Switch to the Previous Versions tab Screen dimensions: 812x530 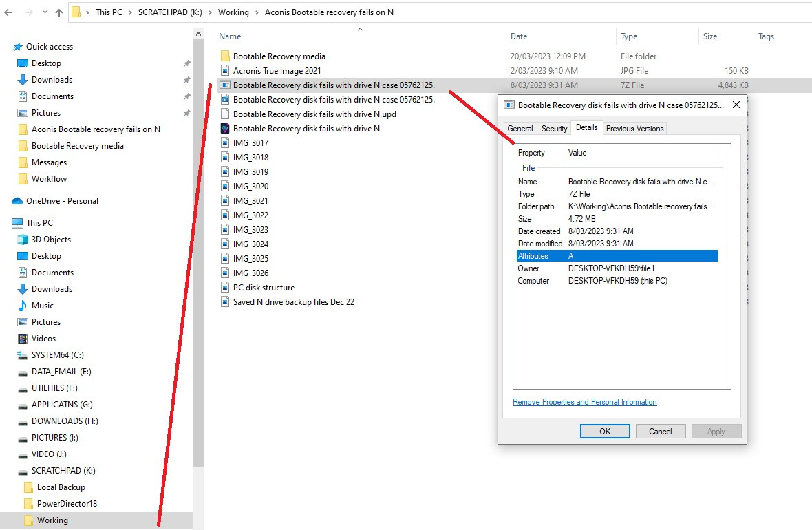pos(634,128)
